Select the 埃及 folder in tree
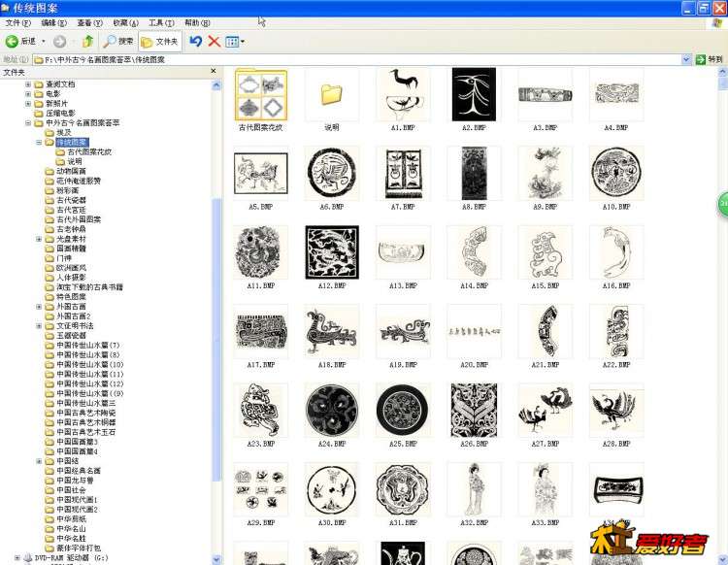728x565 pixels. coord(64,133)
